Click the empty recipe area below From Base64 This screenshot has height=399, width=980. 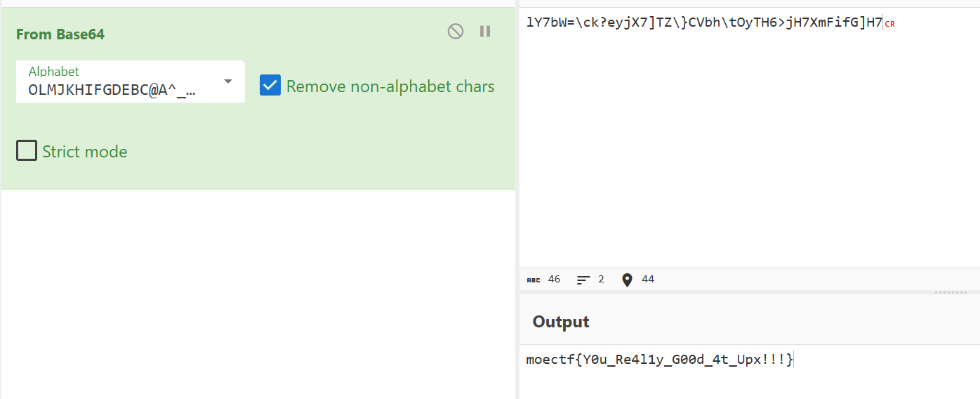(x=258, y=295)
